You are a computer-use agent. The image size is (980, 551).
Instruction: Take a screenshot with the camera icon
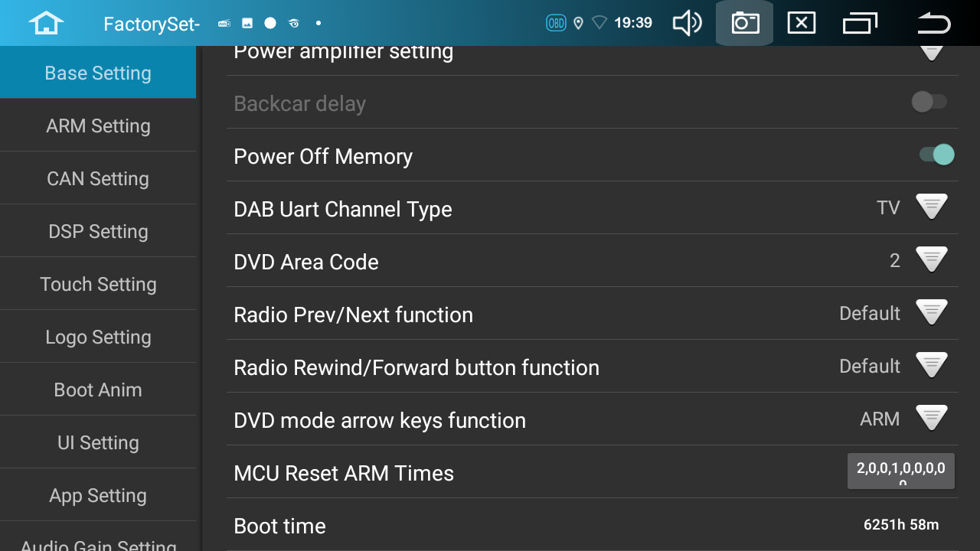(744, 23)
